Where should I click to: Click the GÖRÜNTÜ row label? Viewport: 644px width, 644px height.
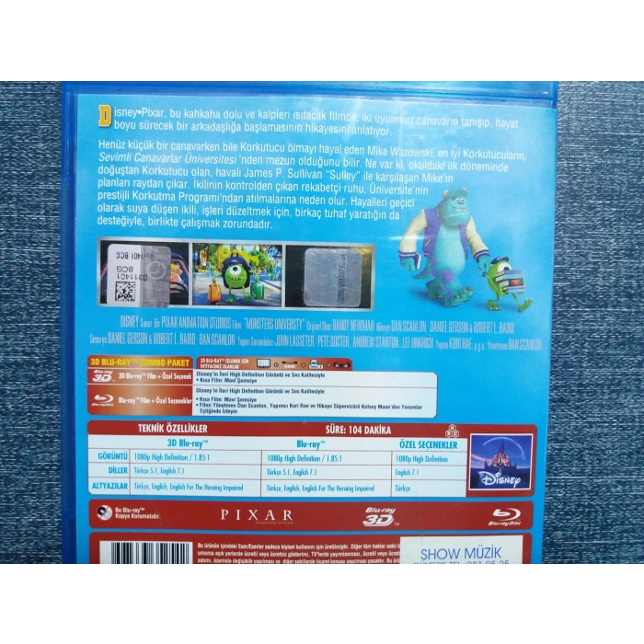(112, 456)
